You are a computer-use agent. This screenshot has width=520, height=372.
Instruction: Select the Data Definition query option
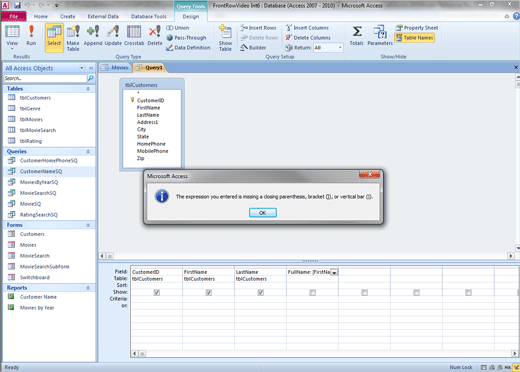(188, 48)
